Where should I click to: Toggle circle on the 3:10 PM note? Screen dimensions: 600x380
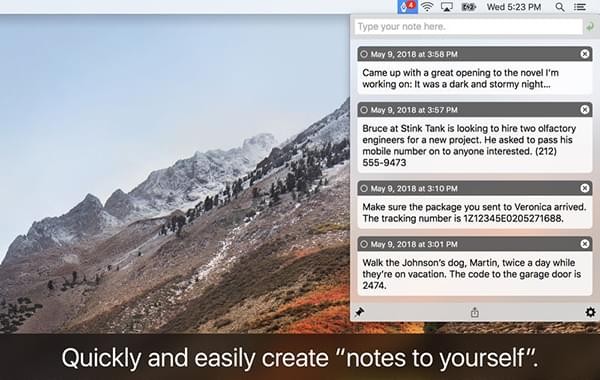click(364, 189)
